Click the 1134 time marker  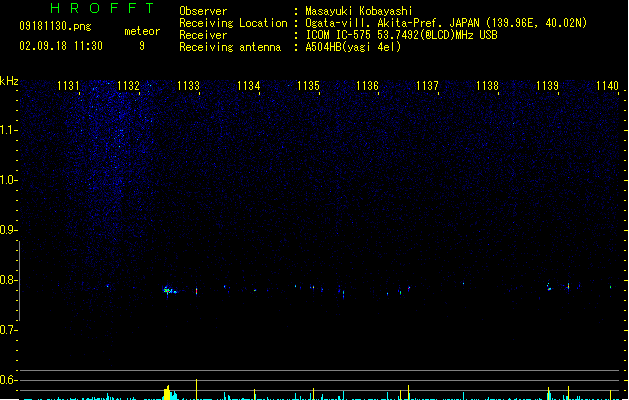[248, 86]
